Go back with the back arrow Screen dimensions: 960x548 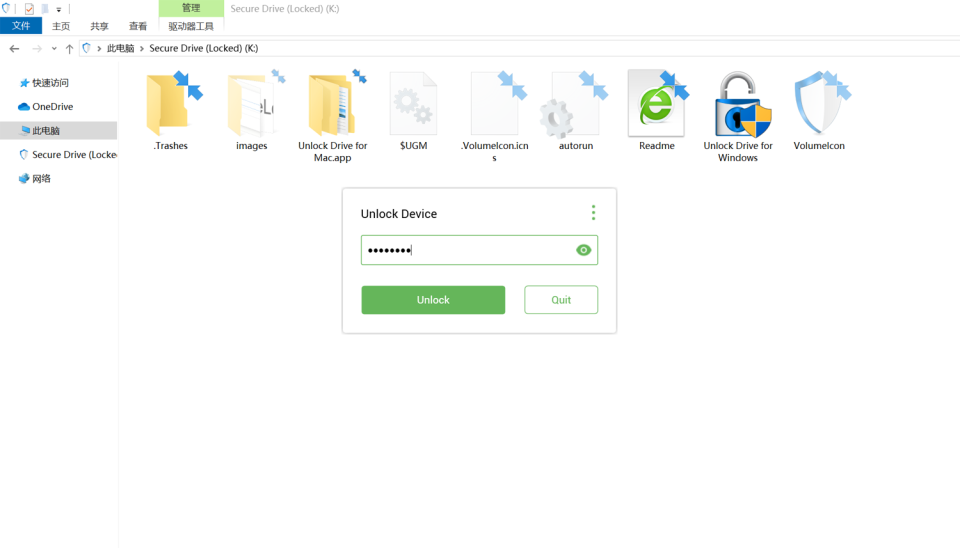pyautogui.click(x=15, y=48)
